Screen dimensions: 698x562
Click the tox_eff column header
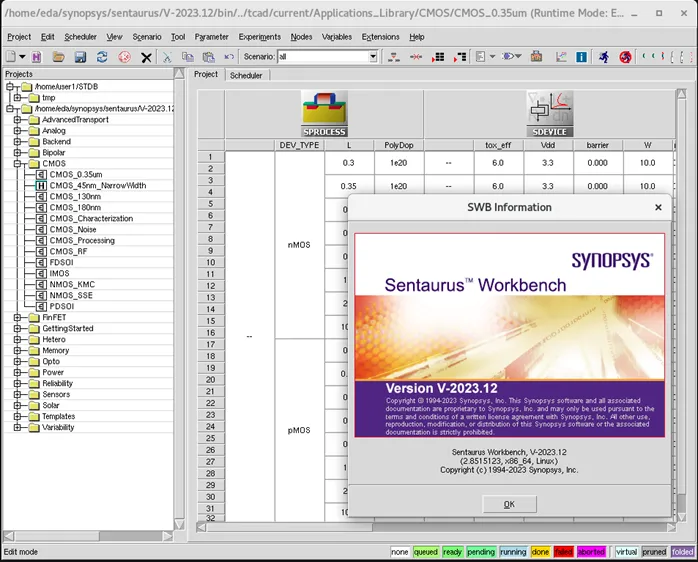point(498,145)
